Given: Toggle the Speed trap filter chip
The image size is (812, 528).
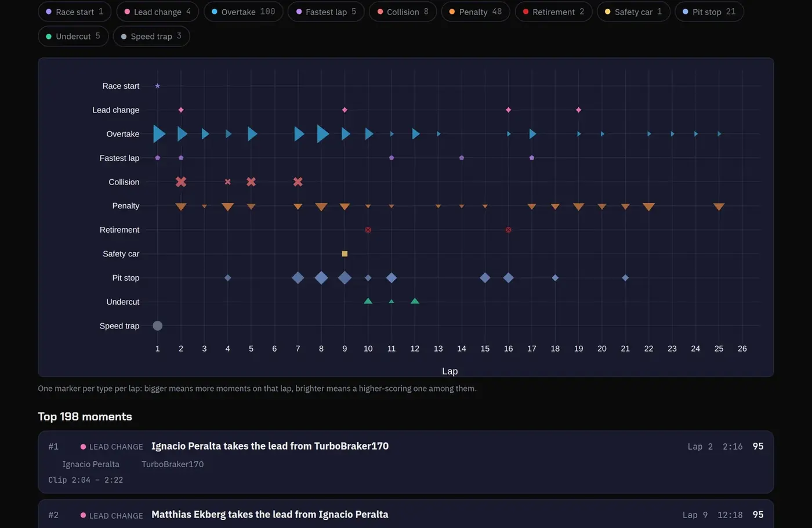Looking at the screenshot, I should coord(151,36).
